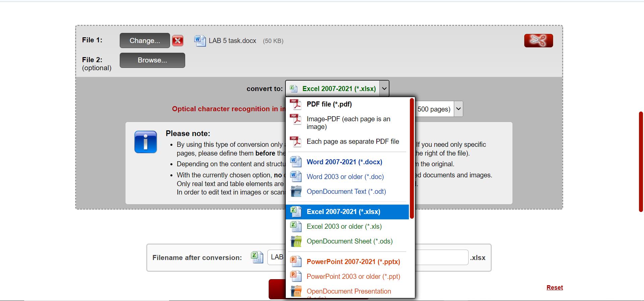Image resolution: width=644 pixels, height=301 pixels.
Task: Click the scissors page selection icon
Action: tap(538, 41)
